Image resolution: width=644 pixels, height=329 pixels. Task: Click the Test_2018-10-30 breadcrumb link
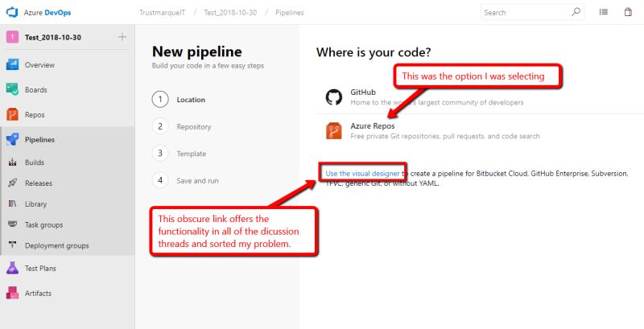pos(230,13)
